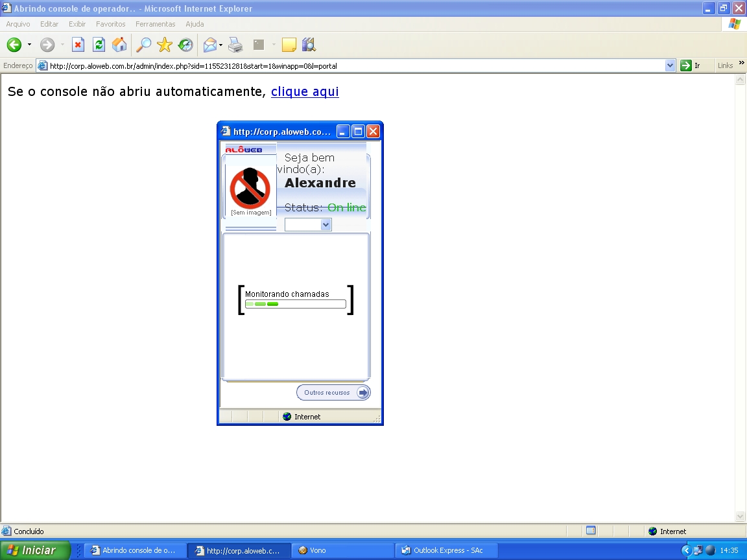Click Internet zone in main status bar
Screen dimensions: 747x560
tap(667, 531)
